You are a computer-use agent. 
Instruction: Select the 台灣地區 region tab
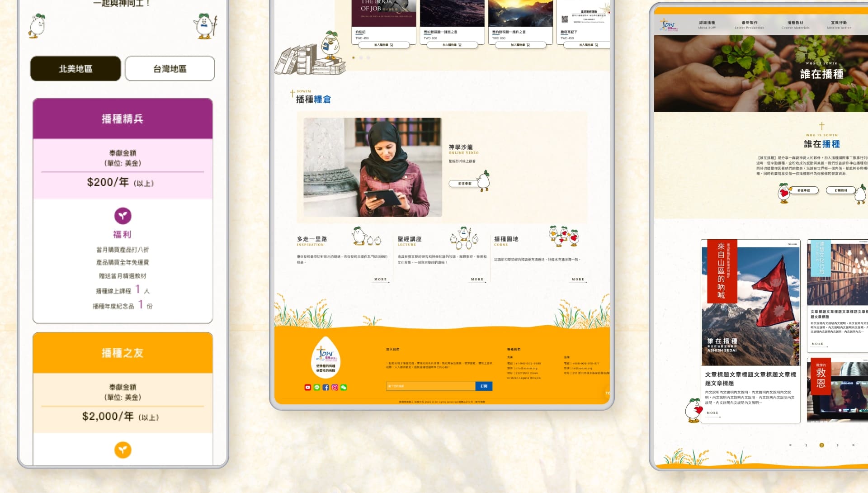tap(170, 69)
